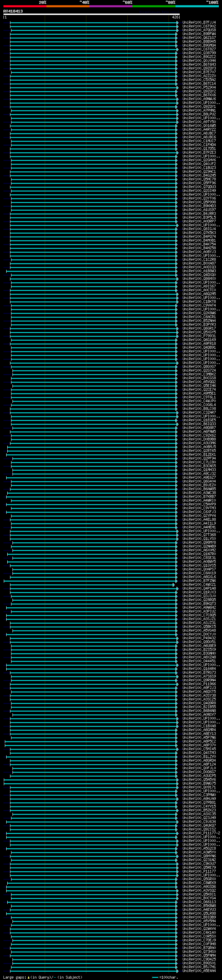Screen dimensions: 222x980
Task: Open hit UniRef100_B9GMQ4
Action: (199, 45)
